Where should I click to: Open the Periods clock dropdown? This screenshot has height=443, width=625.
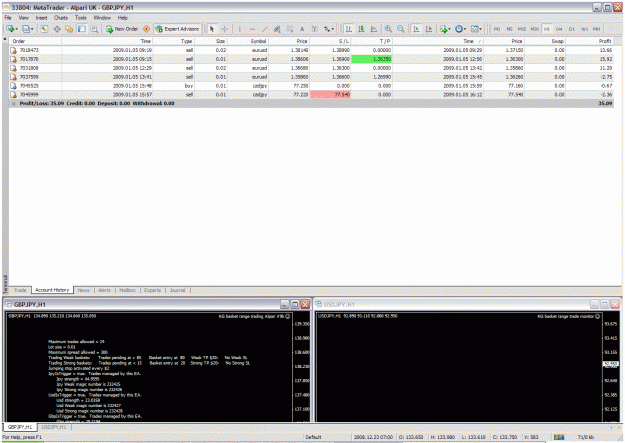460,29
